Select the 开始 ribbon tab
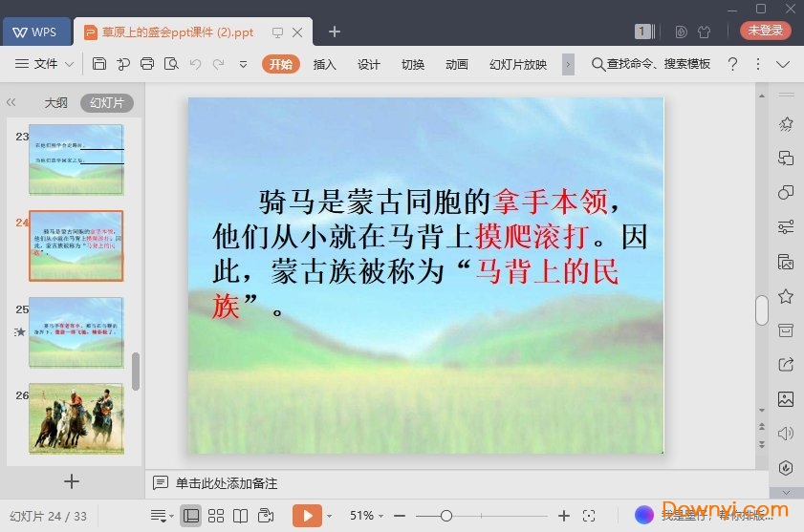The height and width of the screenshot is (532, 804). (x=280, y=64)
